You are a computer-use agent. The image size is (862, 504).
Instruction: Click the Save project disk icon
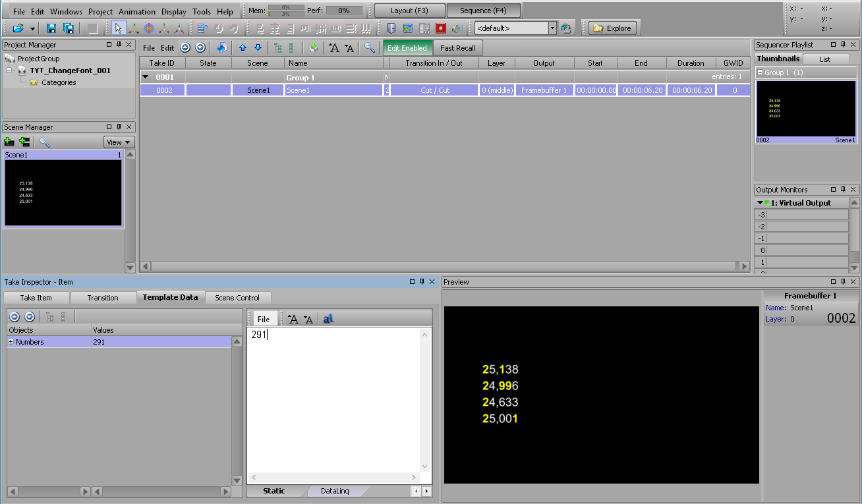[x=51, y=28]
